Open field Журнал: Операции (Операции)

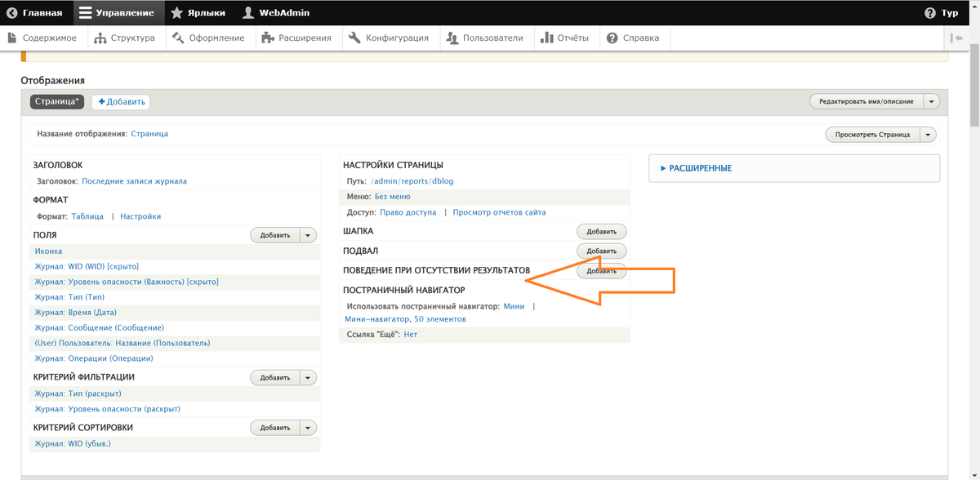[x=94, y=358]
